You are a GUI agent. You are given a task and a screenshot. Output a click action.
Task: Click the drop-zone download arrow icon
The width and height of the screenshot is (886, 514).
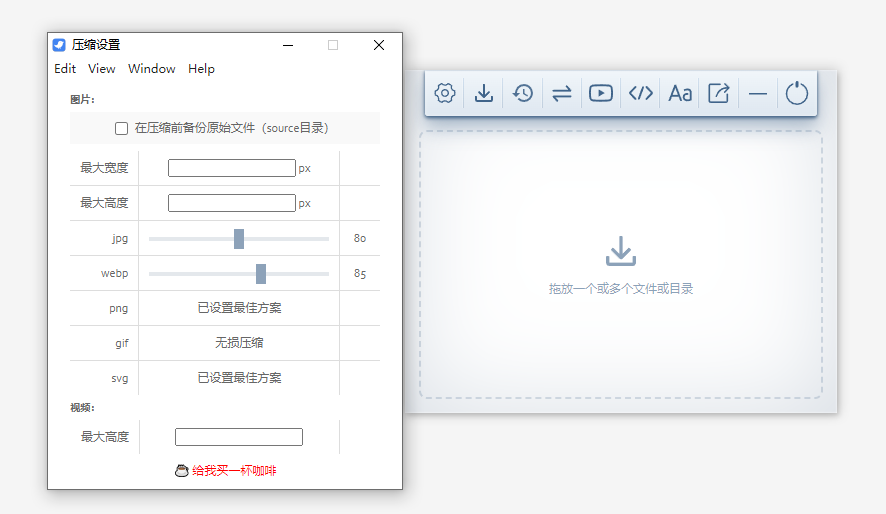tap(620, 251)
